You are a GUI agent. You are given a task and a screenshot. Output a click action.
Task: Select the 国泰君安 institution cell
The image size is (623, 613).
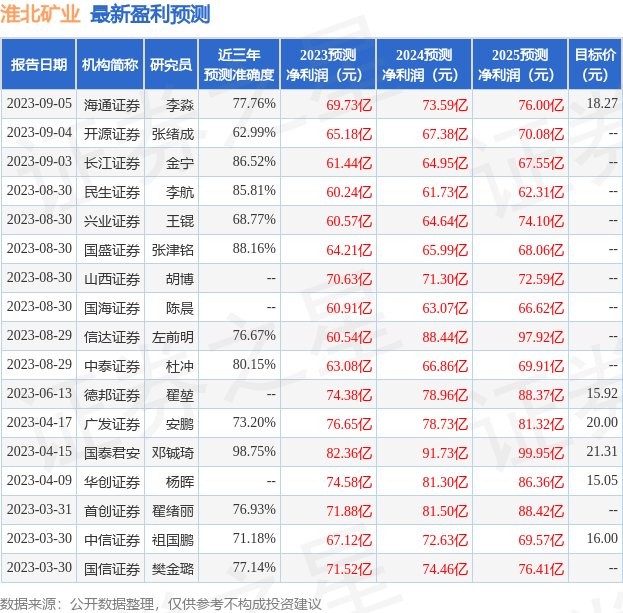pyautogui.click(x=112, y=453)
